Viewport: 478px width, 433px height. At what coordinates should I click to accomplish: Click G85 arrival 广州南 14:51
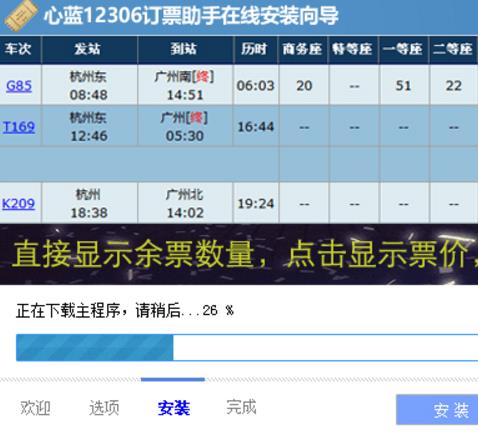pos(185,86)
